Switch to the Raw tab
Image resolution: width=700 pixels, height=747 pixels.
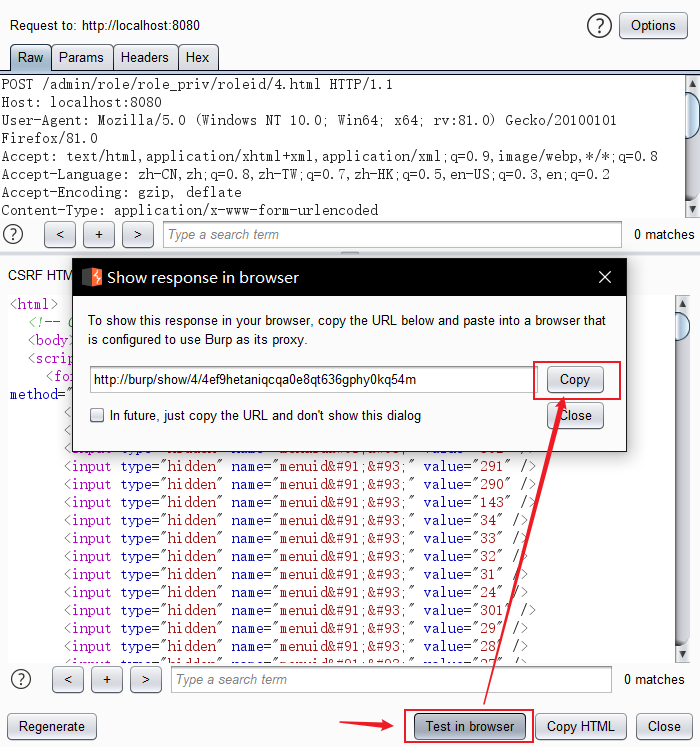(x=30, y=58)
